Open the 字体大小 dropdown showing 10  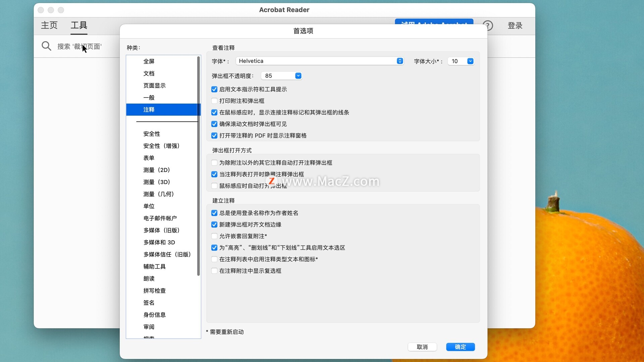coord(461,61)
